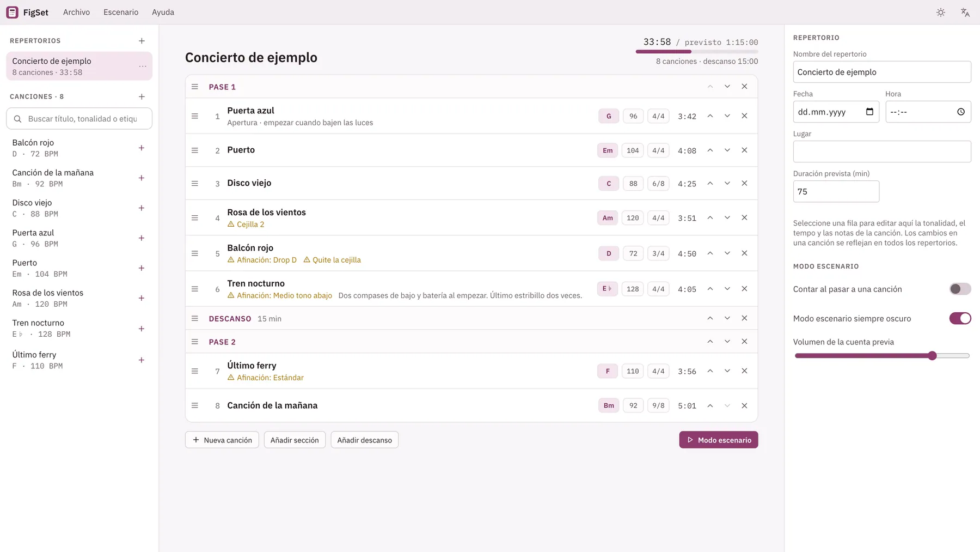Screen dimensions: 980x552
Task: Open options for Concierto de ejemplo repertoire
Action: pos(143,66)
